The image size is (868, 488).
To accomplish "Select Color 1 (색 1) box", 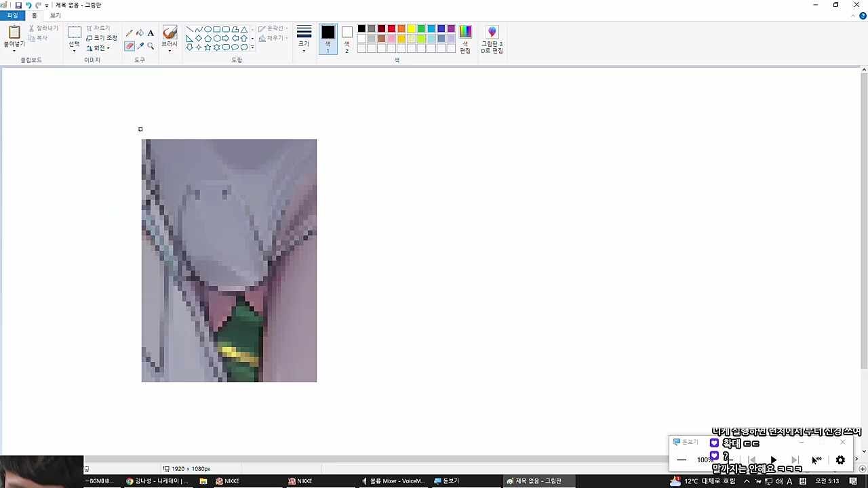I will pos(328,39).
